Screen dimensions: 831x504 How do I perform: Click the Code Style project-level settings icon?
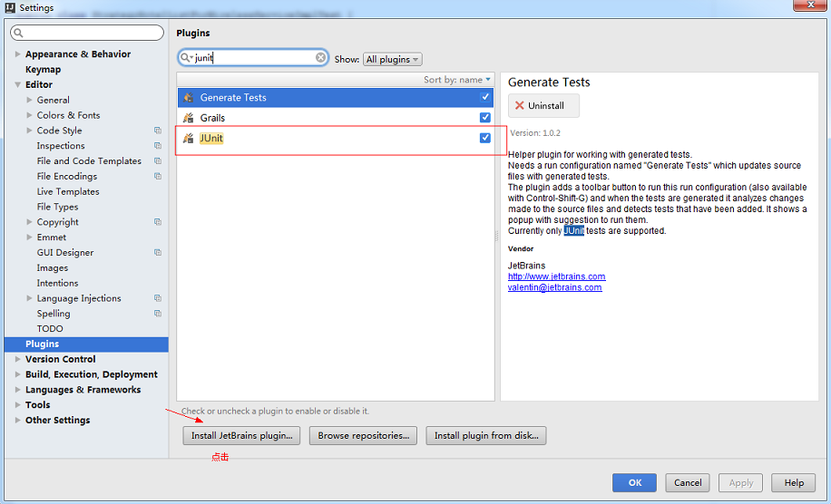(x=158, y=131)
